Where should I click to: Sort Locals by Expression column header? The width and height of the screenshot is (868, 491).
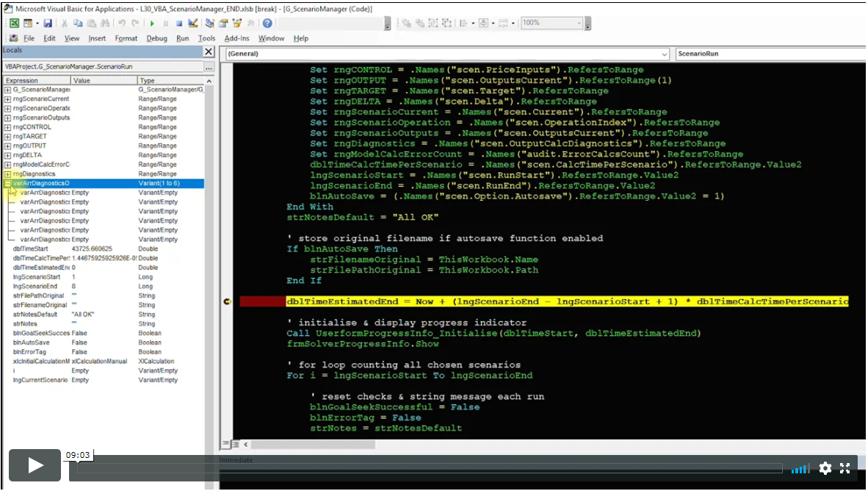coord(37,81)
